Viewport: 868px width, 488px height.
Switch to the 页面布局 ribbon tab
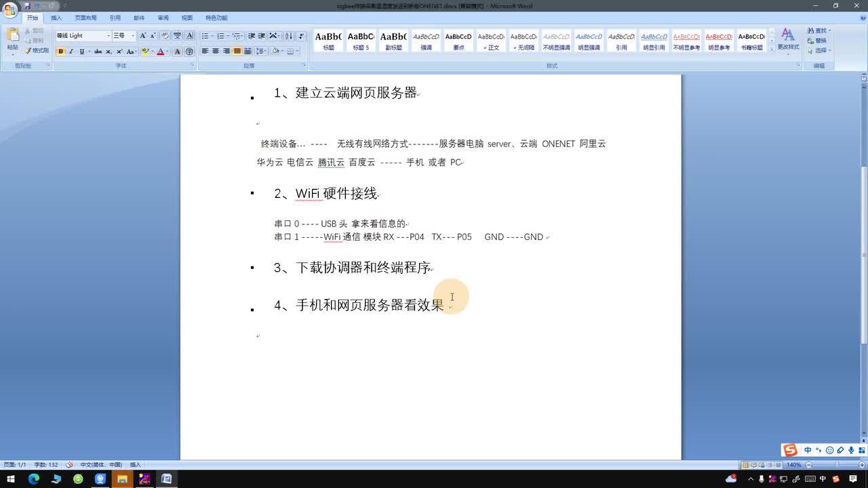point(85,18)
